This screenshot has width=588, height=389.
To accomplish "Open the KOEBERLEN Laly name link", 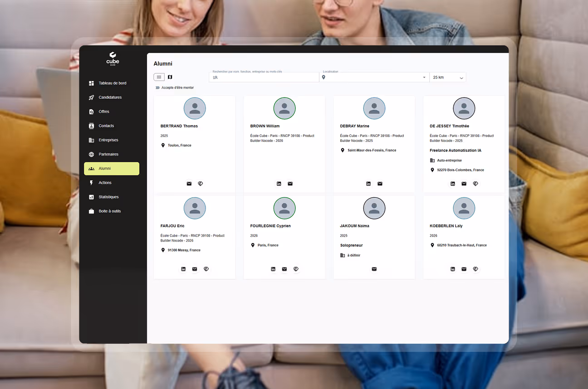I will pyautogui.click(x=446, y=226).
